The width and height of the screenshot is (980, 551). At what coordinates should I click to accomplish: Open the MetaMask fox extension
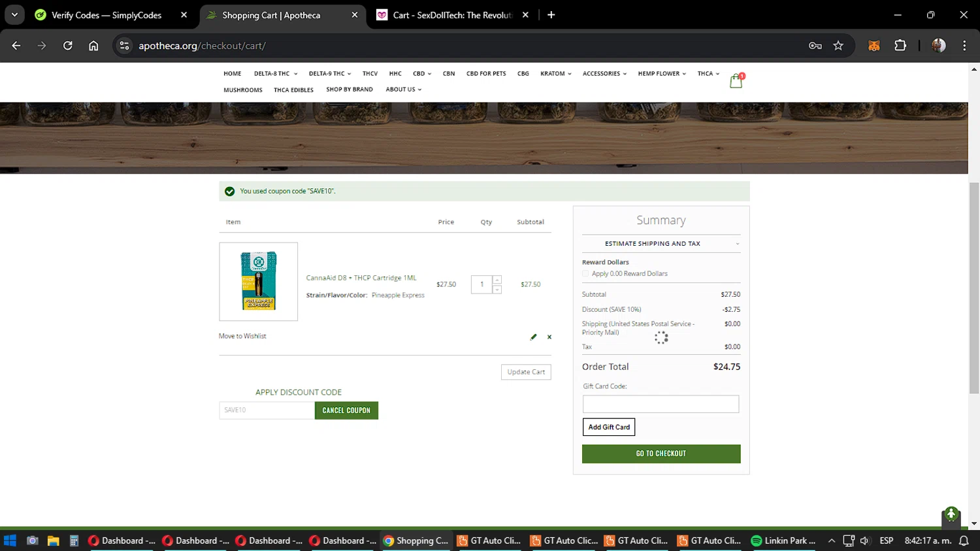click(x=874, y=46)
